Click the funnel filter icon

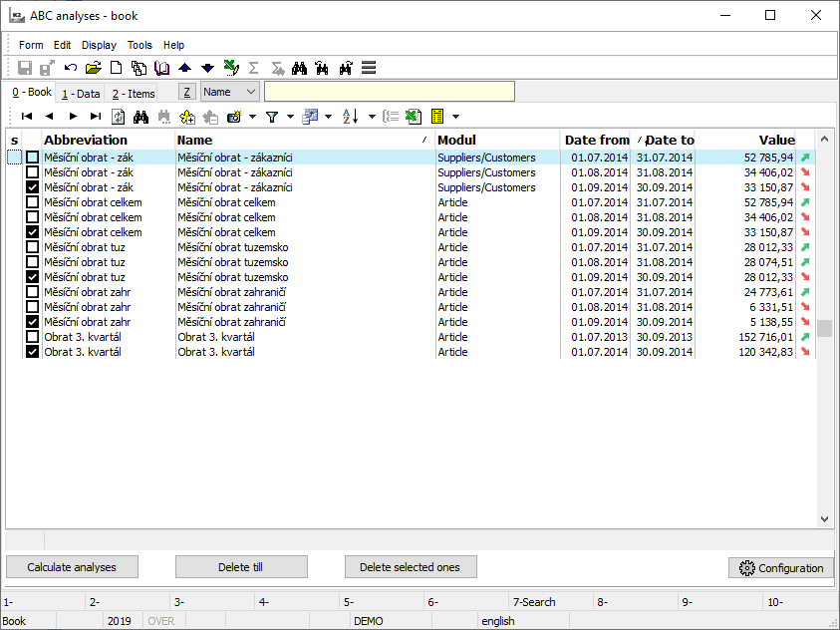271,117
